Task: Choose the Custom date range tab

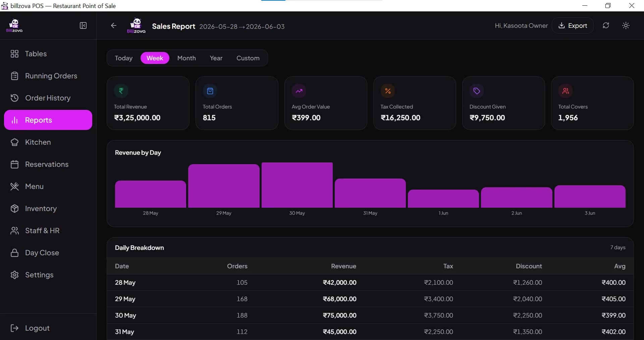Action: point(248,58)
